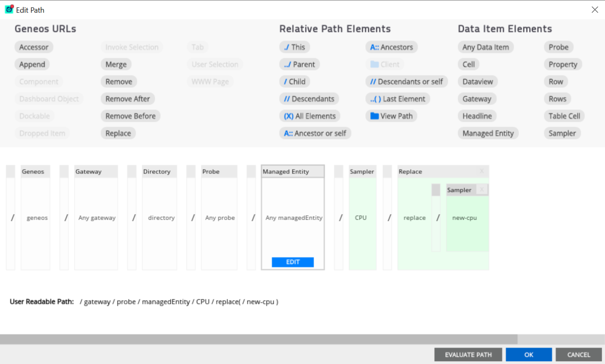Image resolution: width=605 pixels, height=364 pixels.
Task: Click the Remove element
Action: click(x=119, y=82)
